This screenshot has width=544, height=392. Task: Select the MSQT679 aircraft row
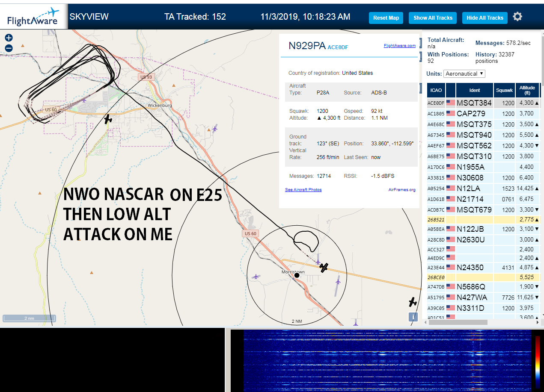point(484,210)
